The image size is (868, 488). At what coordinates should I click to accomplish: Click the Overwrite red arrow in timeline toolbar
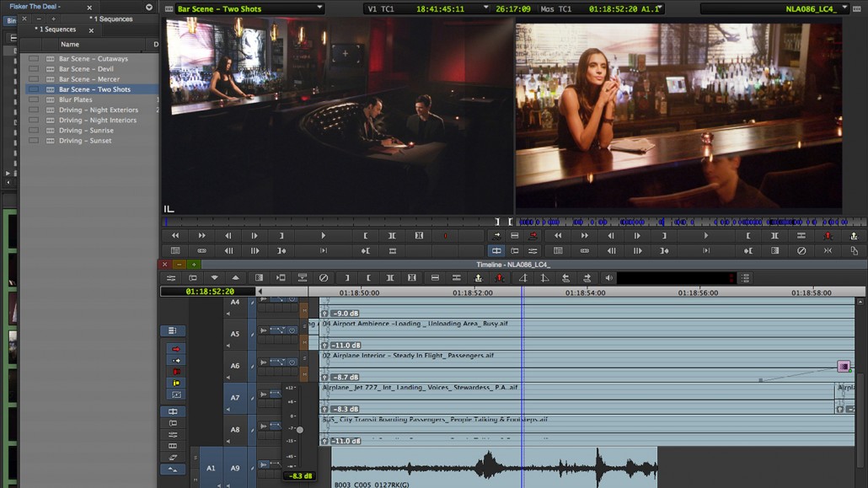coord(500,278)
